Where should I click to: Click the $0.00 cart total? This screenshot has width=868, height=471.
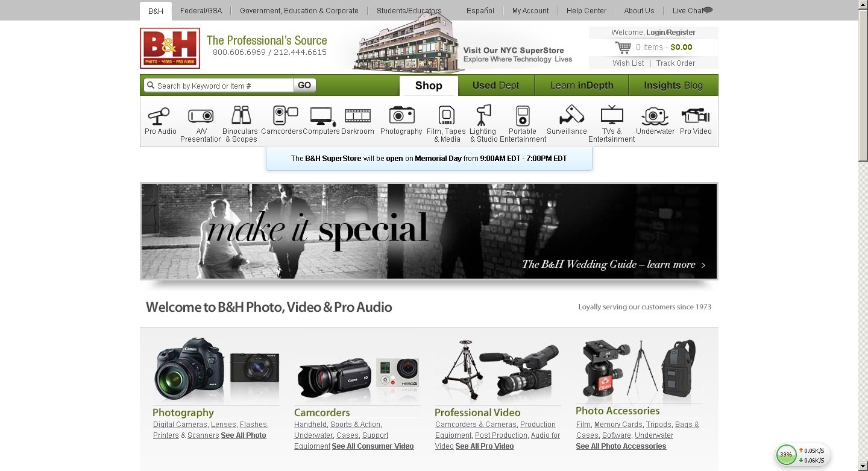click(x=681, y=47)
